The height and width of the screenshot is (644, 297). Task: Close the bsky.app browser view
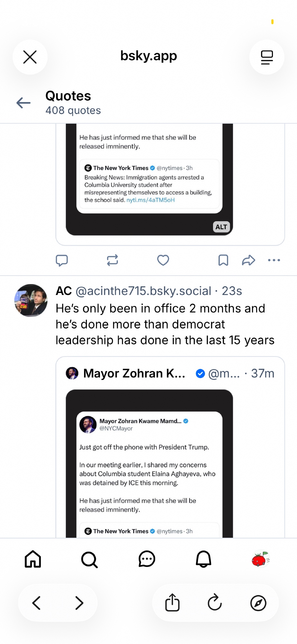click(30, 57)
